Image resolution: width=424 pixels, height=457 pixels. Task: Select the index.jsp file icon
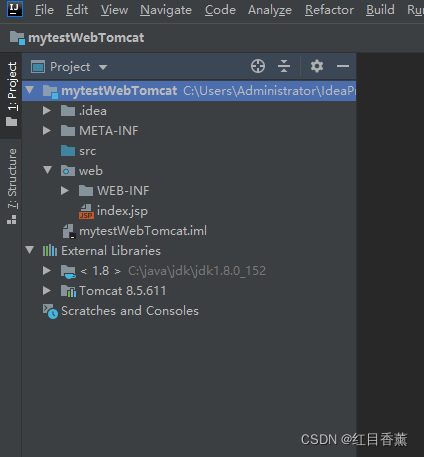(x=86, y=211)
